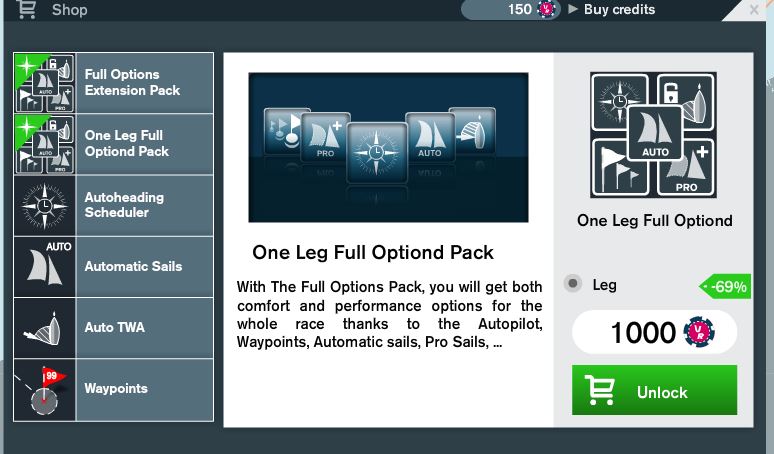This screenshot has width=774, height=454.
Task: Close the Shop window
Action: (754, 9)
